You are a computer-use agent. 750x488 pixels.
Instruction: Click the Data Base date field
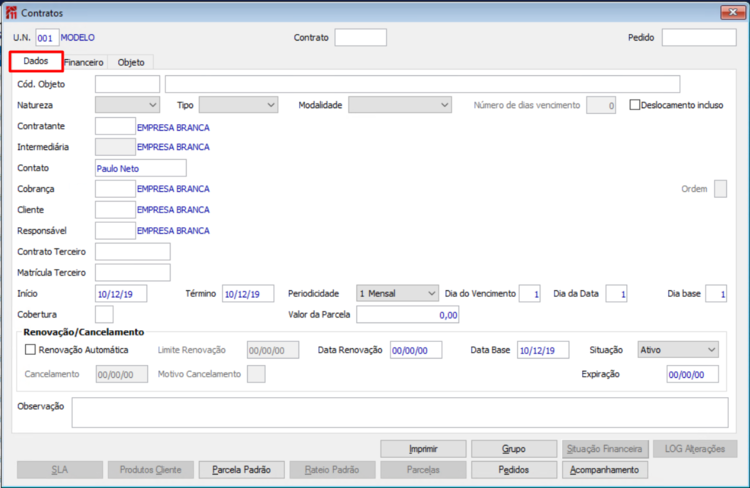543,350
